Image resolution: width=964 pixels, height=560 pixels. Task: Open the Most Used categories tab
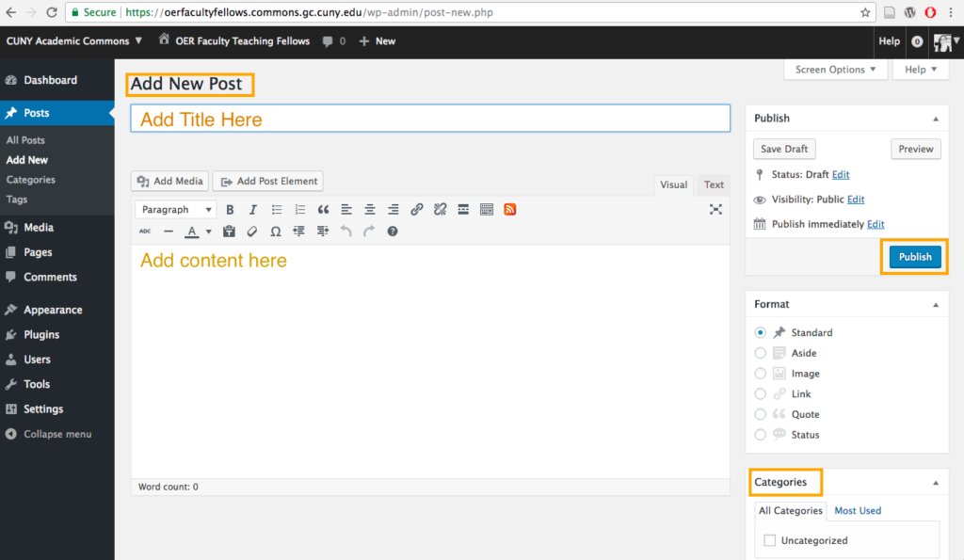tap(857, 510)
